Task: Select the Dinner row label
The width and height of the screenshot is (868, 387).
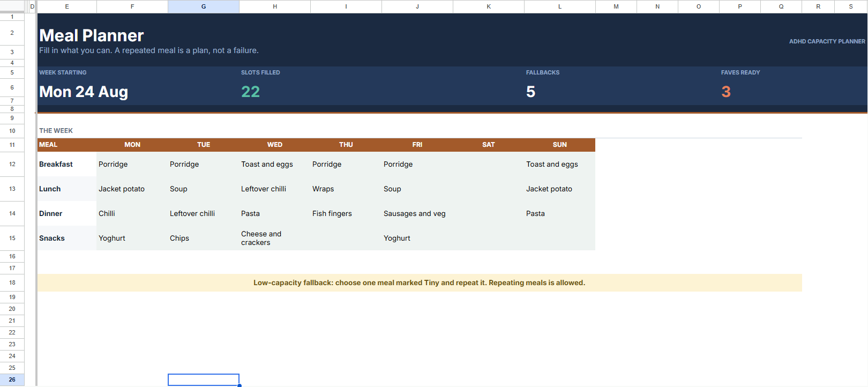Action: pyautogui.click(x=67, y=213)
